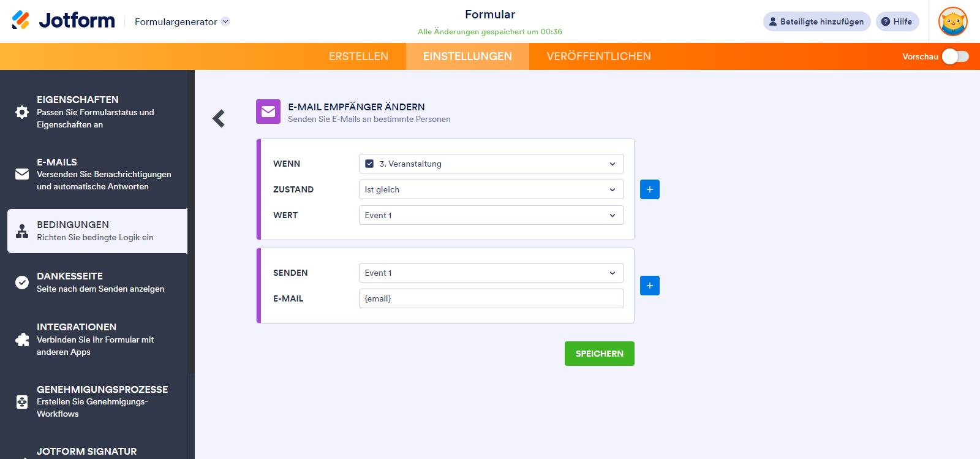Click the Genehmigungsprozesse workflow icon
The width and height of the screenshot is (980, 459).
(22, 402)
